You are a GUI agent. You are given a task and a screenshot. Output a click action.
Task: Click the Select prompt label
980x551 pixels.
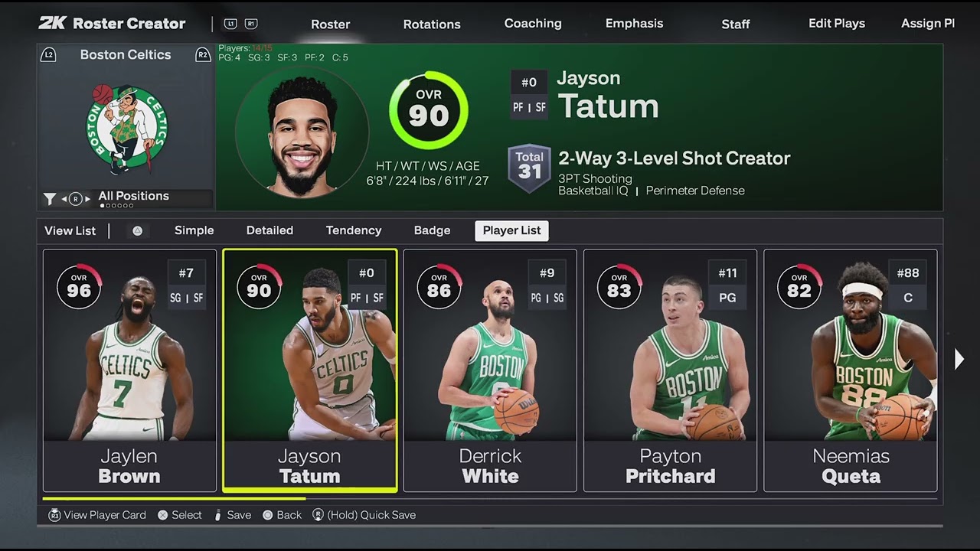click(x=187, y=515)
